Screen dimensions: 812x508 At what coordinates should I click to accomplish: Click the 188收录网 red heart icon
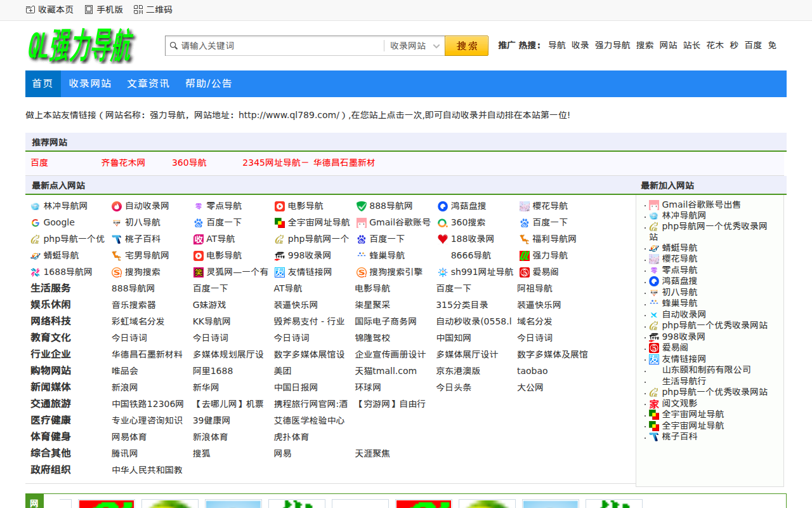pyautogui.click(x=443, y=239)
